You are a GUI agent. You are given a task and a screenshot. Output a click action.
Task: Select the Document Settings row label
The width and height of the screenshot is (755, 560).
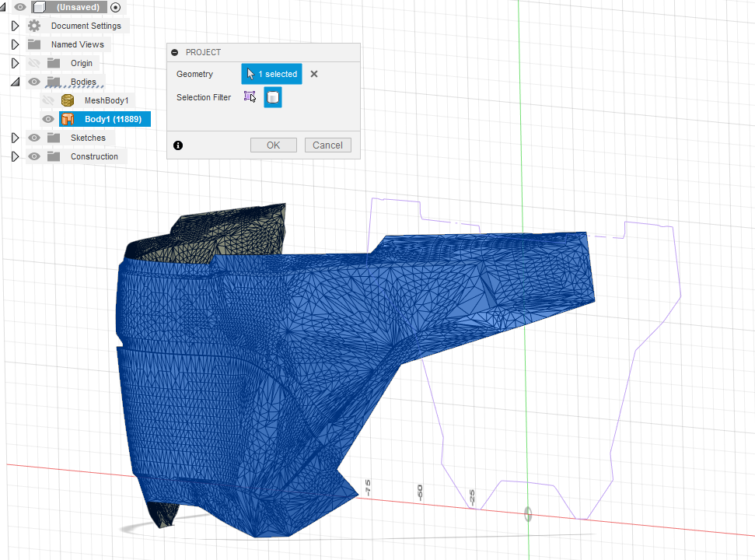tap(86, 26)
